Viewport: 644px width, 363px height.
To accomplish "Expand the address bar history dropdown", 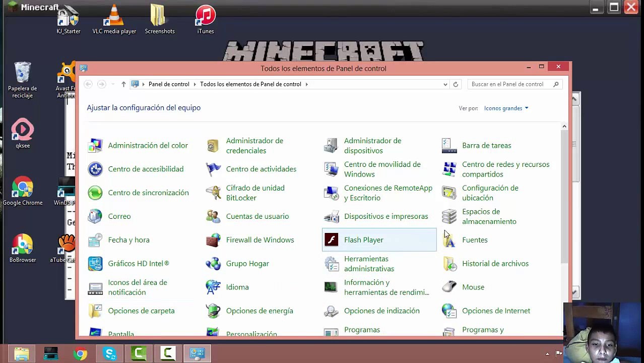I will click(x=445, y=84).
